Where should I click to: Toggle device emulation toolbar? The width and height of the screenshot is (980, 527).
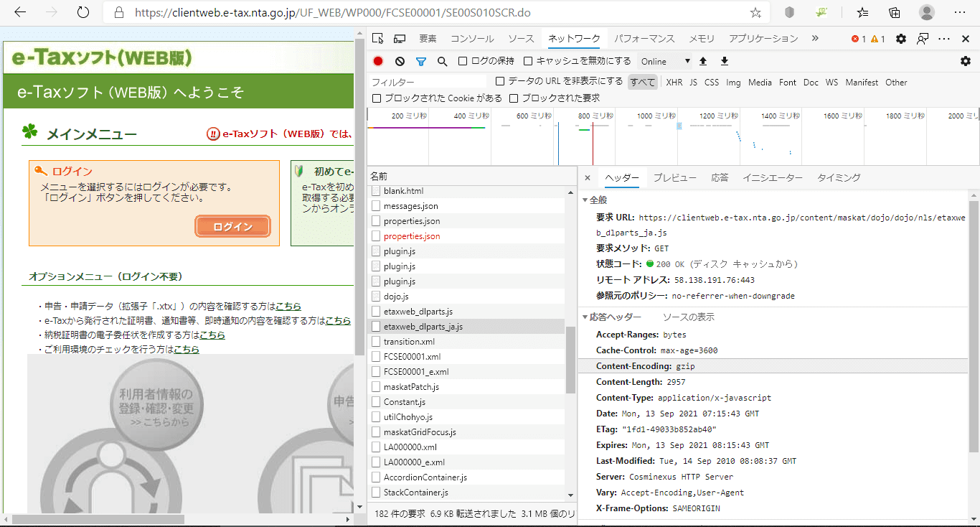click(400, 39)
